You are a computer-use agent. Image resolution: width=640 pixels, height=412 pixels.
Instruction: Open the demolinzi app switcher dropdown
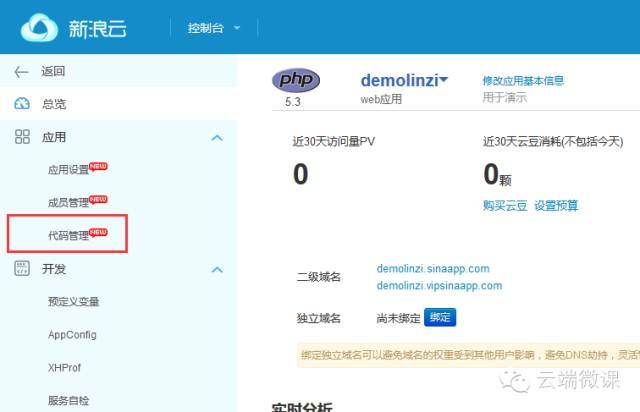(x=404, y=80)
